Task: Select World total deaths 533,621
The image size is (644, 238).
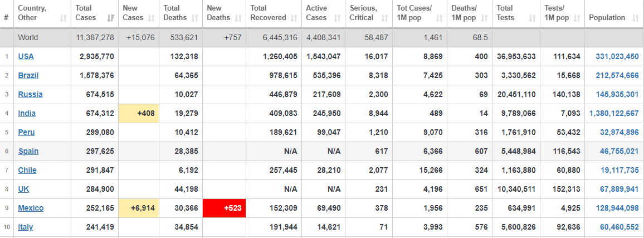Action: coord(184,37)
